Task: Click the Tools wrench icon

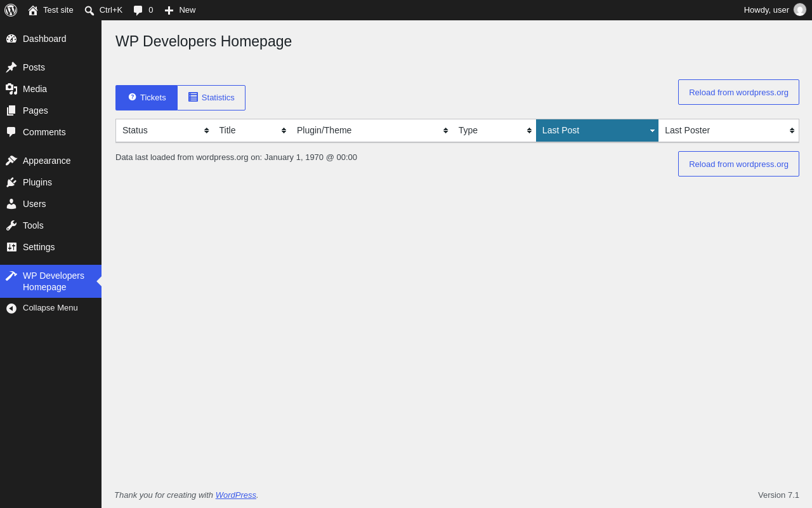Action: pyautogui.click(x=11, y=225)
